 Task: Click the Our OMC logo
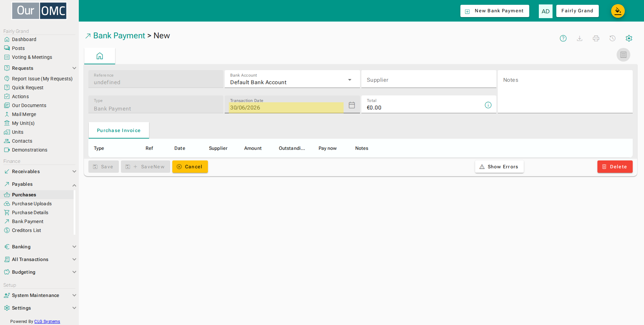(x=39, y=11)
